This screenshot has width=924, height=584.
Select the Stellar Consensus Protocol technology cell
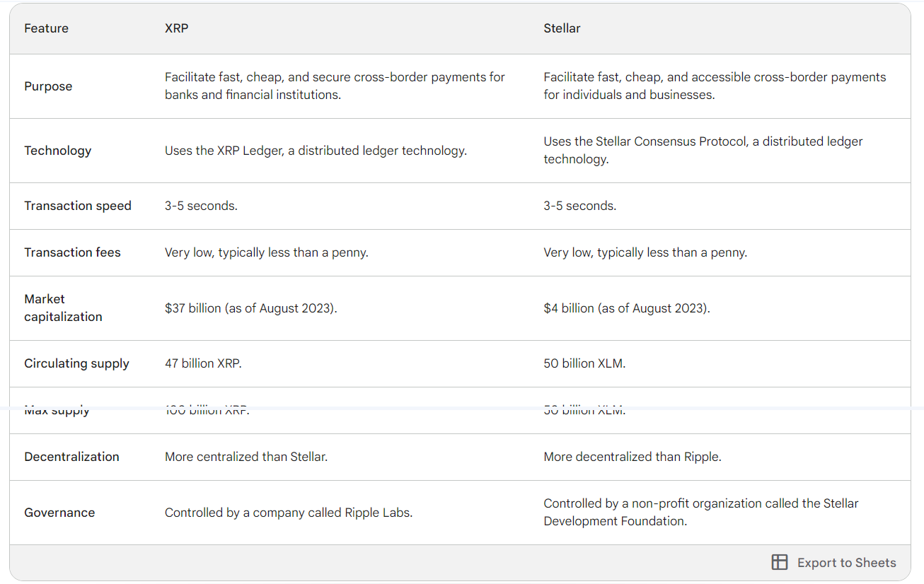703,150
